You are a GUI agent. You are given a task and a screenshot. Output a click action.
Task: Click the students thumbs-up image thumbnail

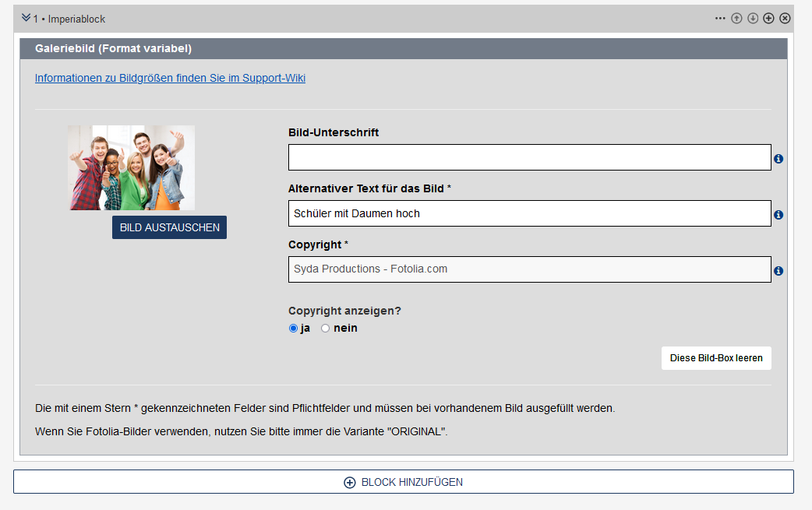131,167
